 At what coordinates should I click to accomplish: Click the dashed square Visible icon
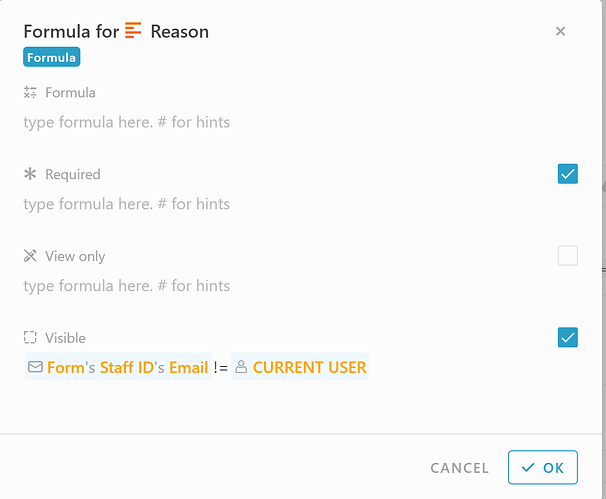pyautogui.click(x=30, y=337)
